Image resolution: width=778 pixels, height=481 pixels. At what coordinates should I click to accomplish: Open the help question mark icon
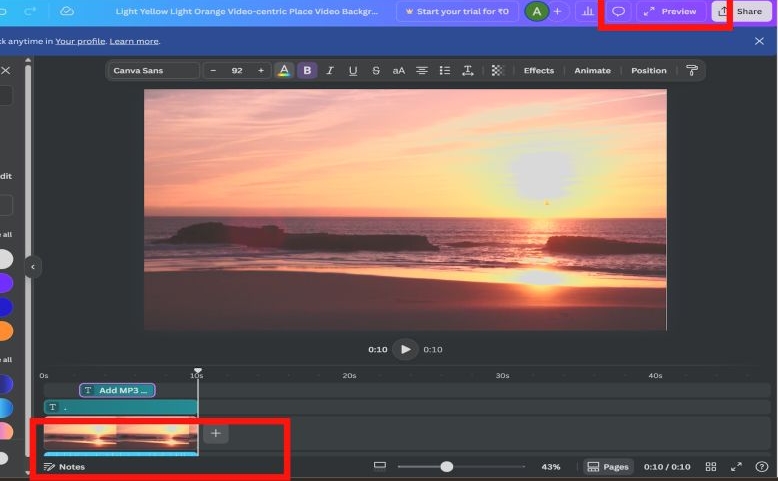pyautogui.click(x=762, y=467)
